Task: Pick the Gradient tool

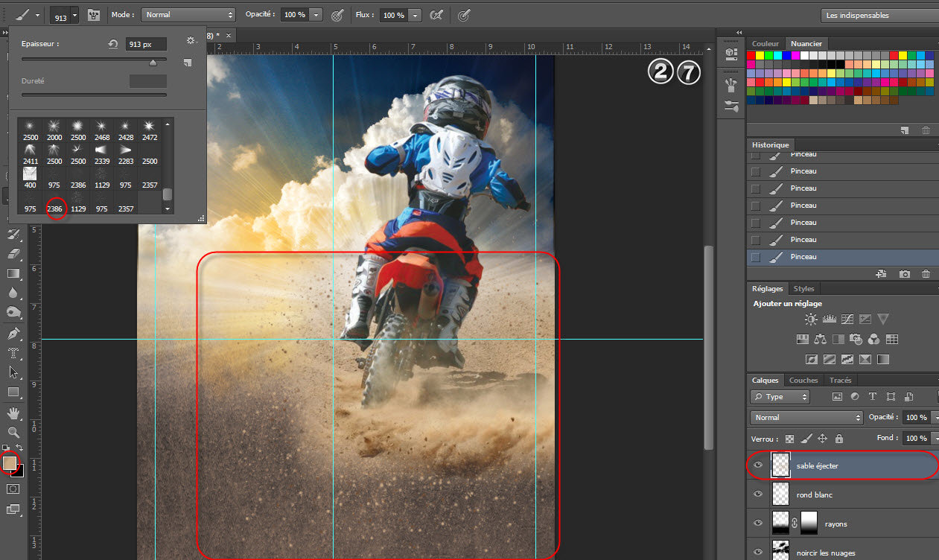Action: click(13, 273)
